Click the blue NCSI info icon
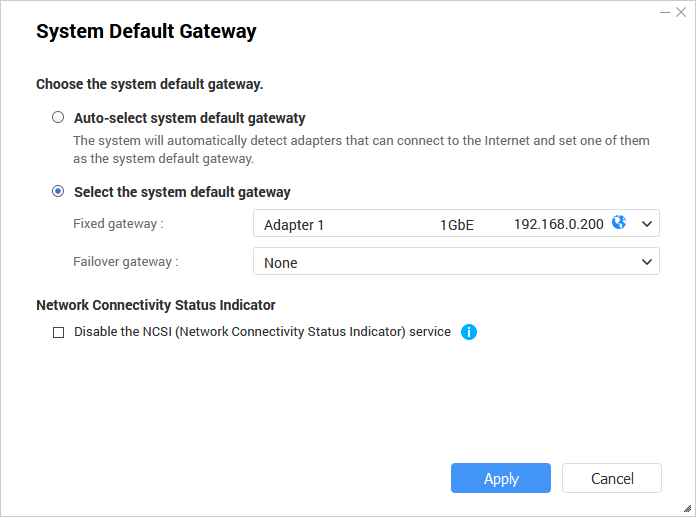This screenshot has width=696, height=517. click(469, 332)
